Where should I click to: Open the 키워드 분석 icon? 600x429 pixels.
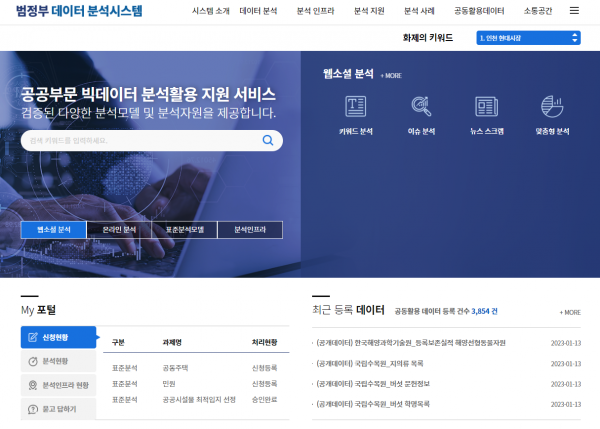355,105
